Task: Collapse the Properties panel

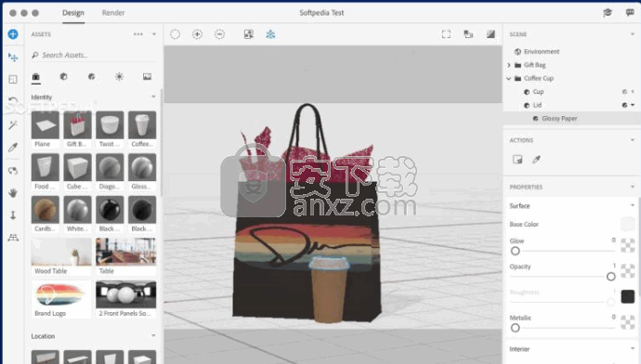Action: click(x=633, y=187)
